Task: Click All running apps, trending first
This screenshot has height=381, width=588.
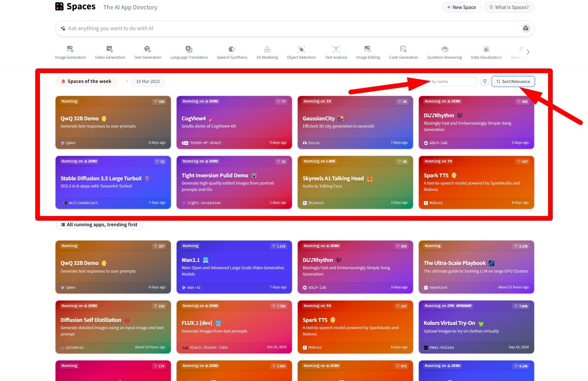Action: pos(99,225)
